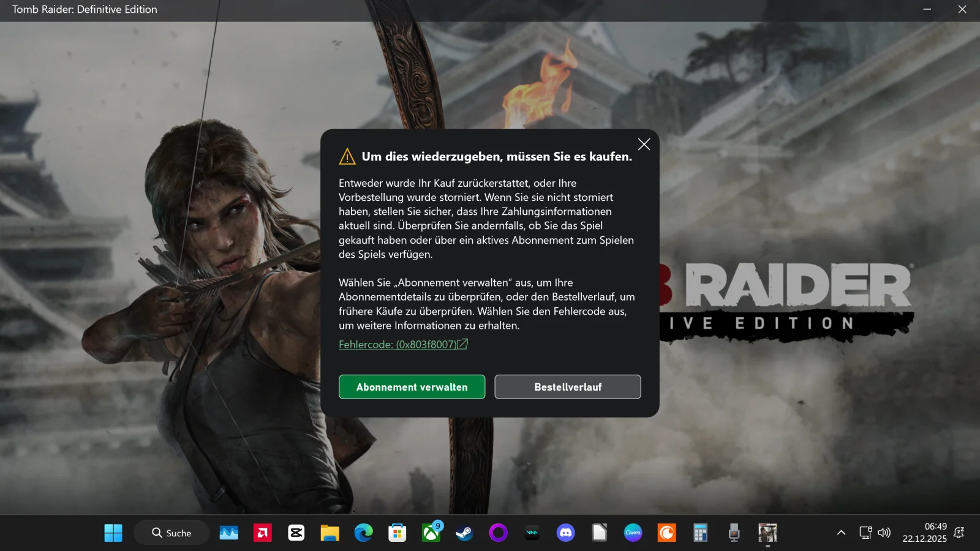Viewport: 980px width, 551px height.
Task: Open File Explorer from the taskbar
Action: click(330, 533)
